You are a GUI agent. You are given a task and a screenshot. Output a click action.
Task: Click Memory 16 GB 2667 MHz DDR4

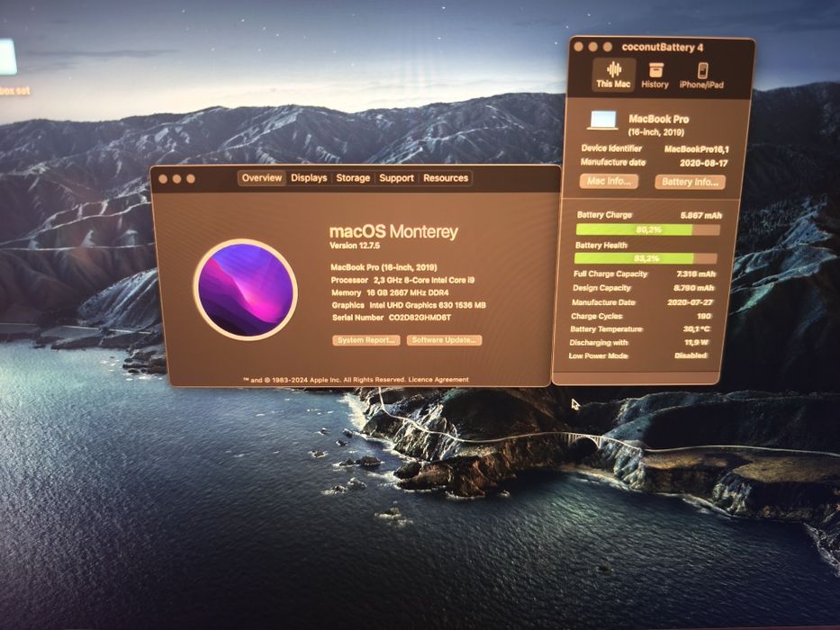[390, 292]
